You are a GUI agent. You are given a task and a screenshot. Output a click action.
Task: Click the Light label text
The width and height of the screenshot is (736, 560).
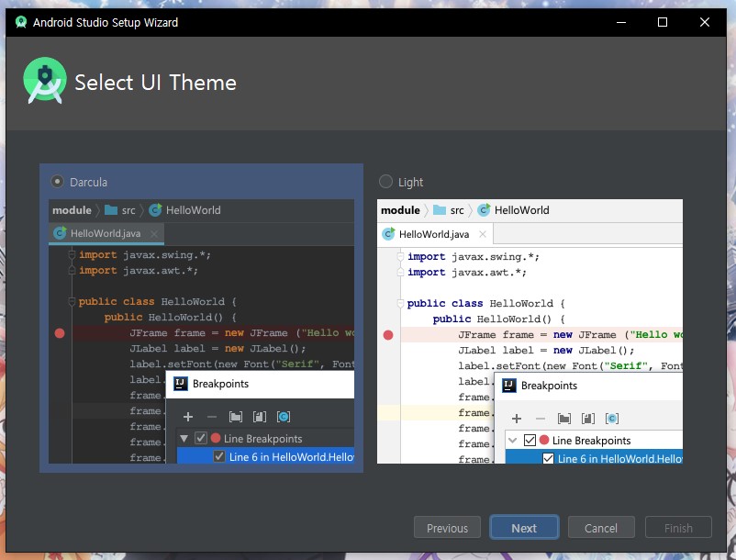point(411,182)
